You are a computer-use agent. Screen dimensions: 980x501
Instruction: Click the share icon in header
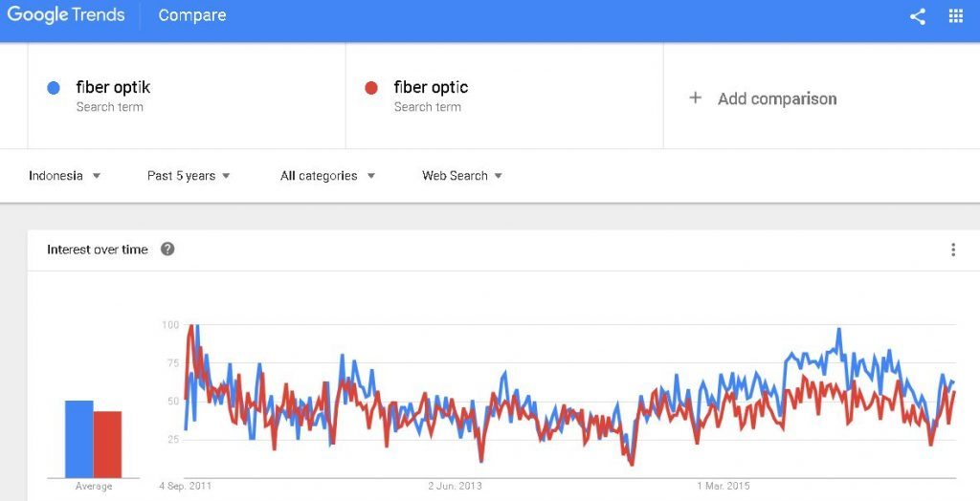917,16
